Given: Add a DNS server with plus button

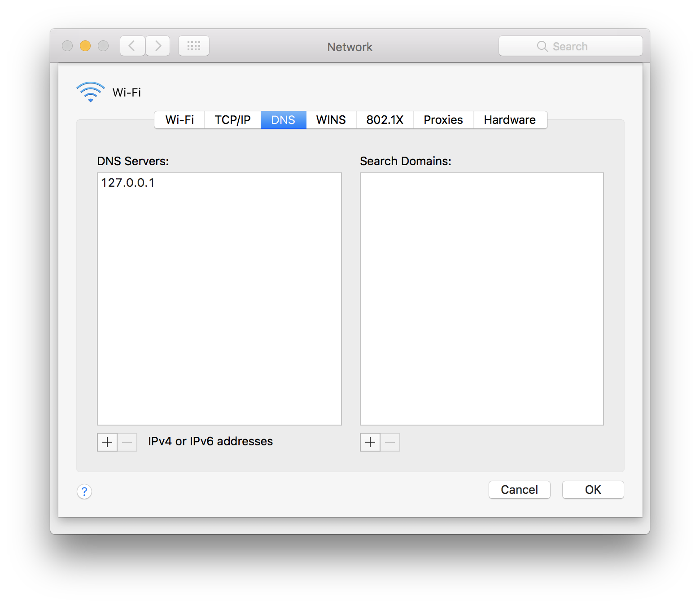Looking at the screenshot, I should pyautogui.click(x=107, y=442).
